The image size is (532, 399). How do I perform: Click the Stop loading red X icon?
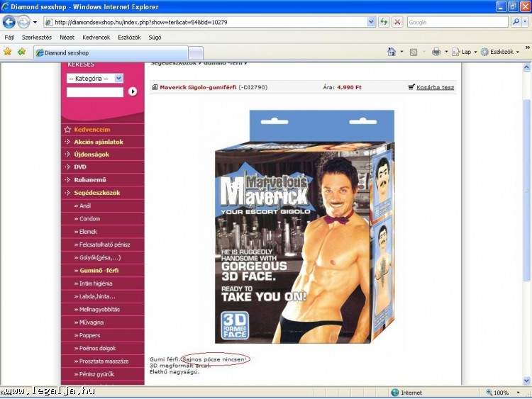coord(397,22)
